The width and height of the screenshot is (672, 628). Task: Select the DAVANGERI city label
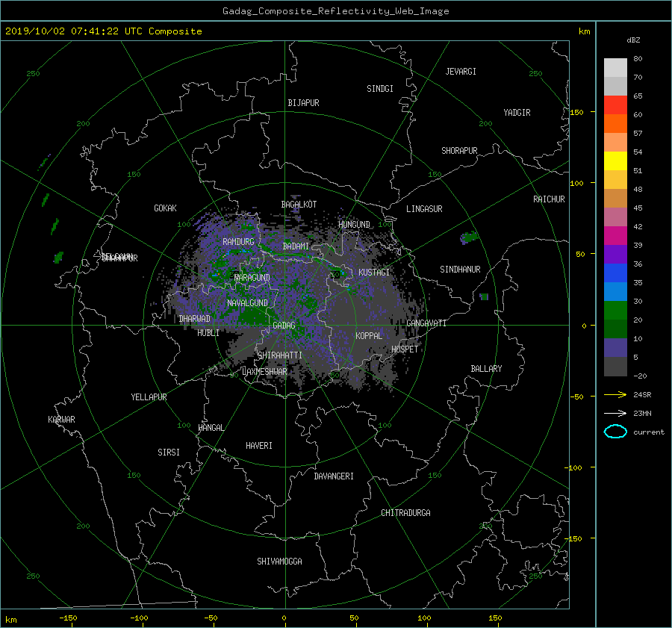pos(334,476)
